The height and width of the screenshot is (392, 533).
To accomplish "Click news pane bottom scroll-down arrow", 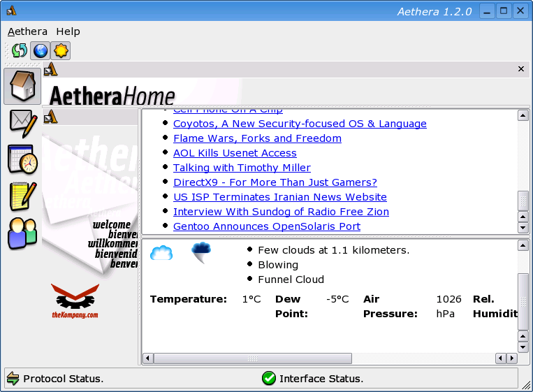I will pyautogui.click(x=523, y=228).
